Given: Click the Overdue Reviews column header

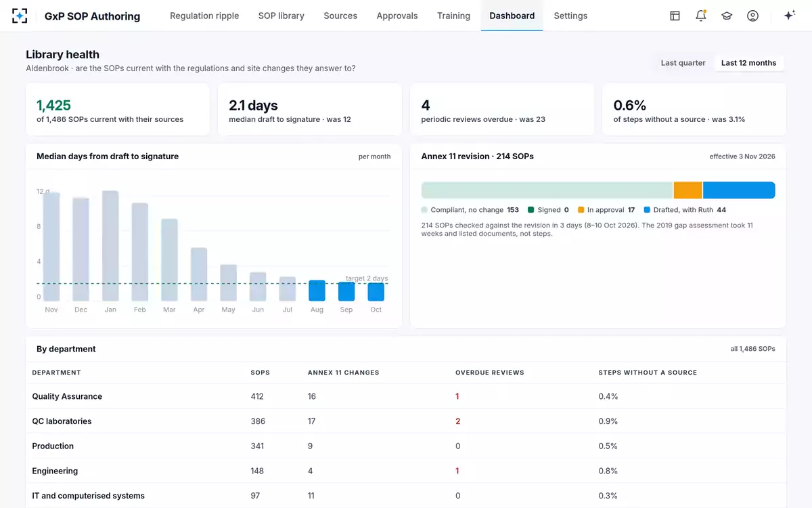Looking at the screenshot, I should [x=490, y=373].
